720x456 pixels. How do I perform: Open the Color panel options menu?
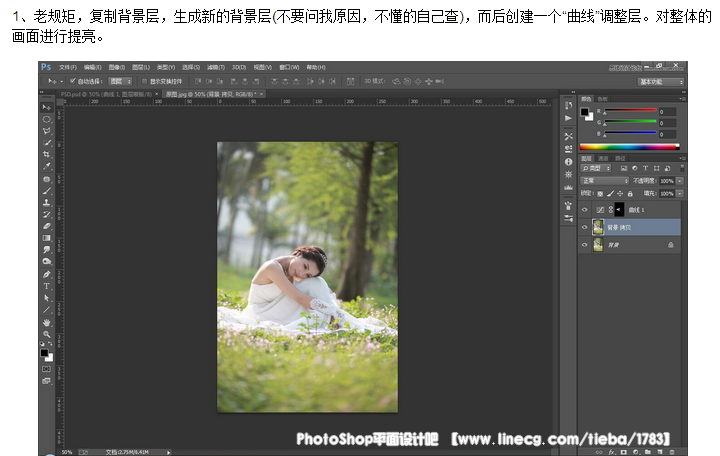click(x=682, y=99)
